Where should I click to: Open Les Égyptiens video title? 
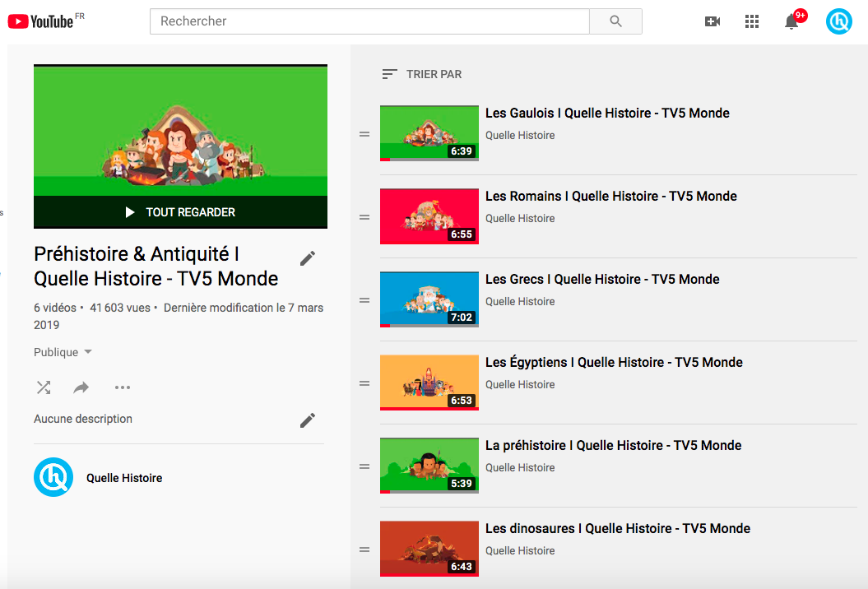614,362
